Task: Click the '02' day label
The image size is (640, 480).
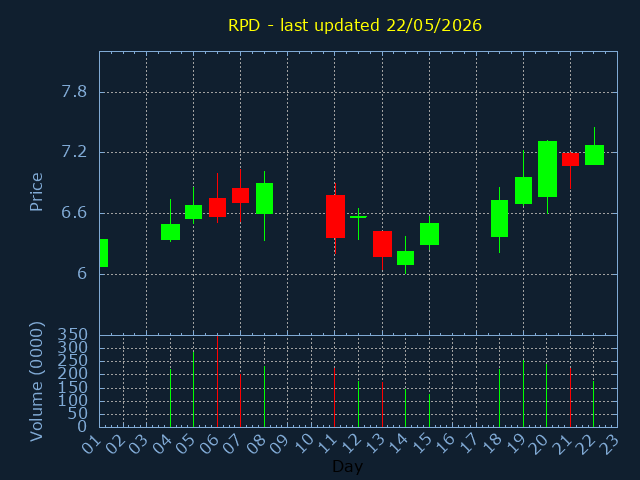Action: pyautogui.click(x=115, y=444)
